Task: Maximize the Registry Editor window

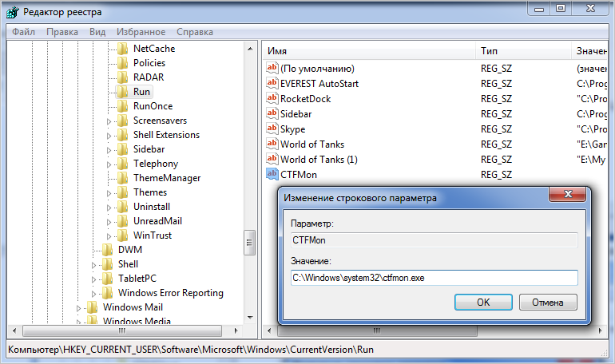Action: (561, 8)
